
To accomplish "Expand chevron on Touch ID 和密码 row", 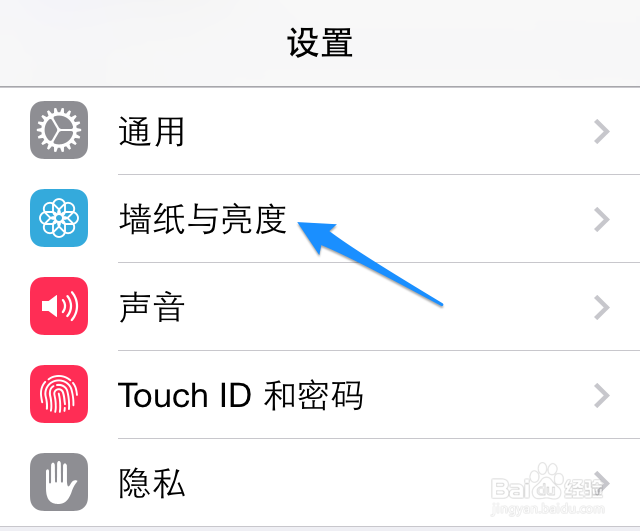I will click(602, 395).
